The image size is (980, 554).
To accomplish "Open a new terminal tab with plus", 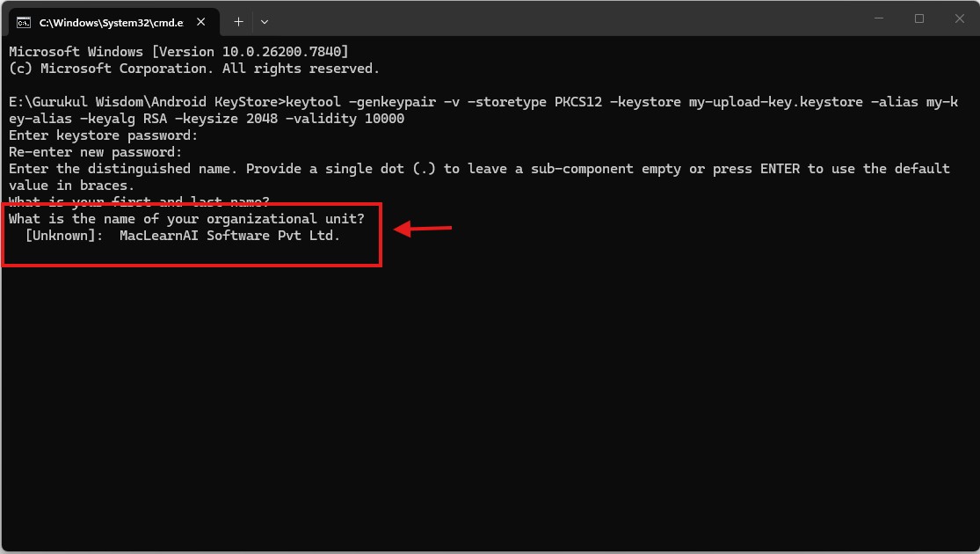I will pyautogui.click(x=238, y=21).
